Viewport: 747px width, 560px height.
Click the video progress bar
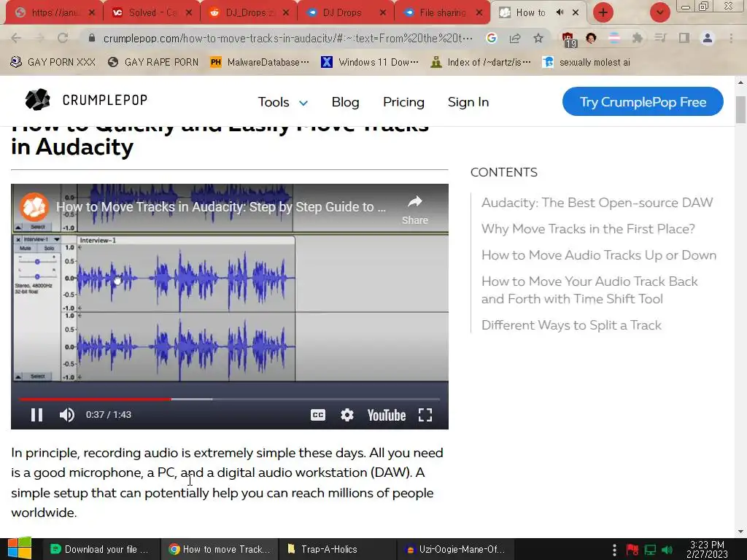pyautogui.click(x=230, y=399)
